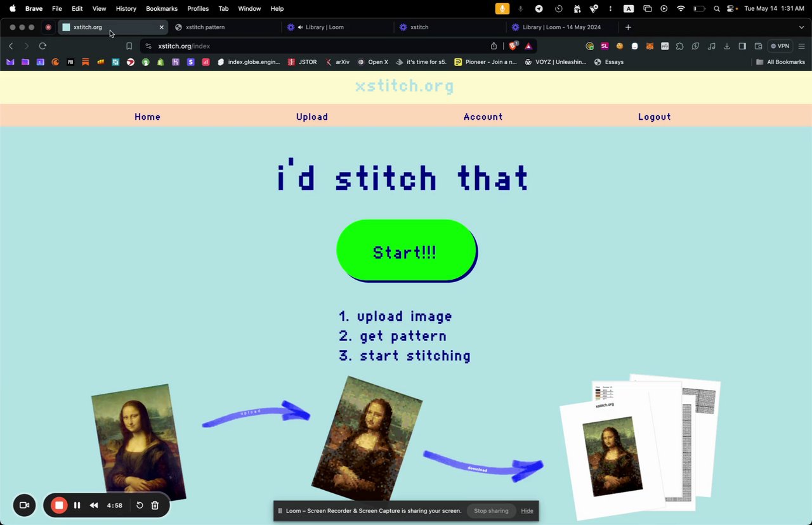Rewind the Loom recording
The height and width of the screenshot is (525, 812).
click(x=94, y=505)
